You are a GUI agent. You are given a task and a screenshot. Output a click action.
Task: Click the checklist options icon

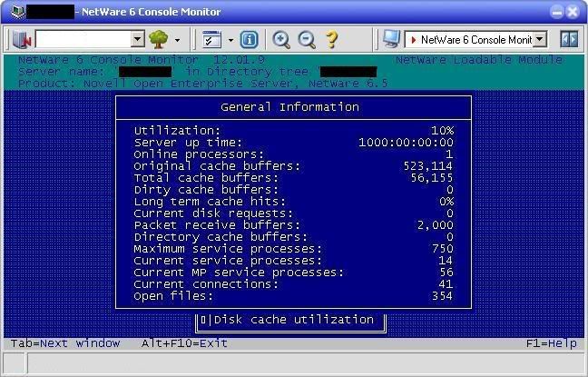click(x=212, y=40)
